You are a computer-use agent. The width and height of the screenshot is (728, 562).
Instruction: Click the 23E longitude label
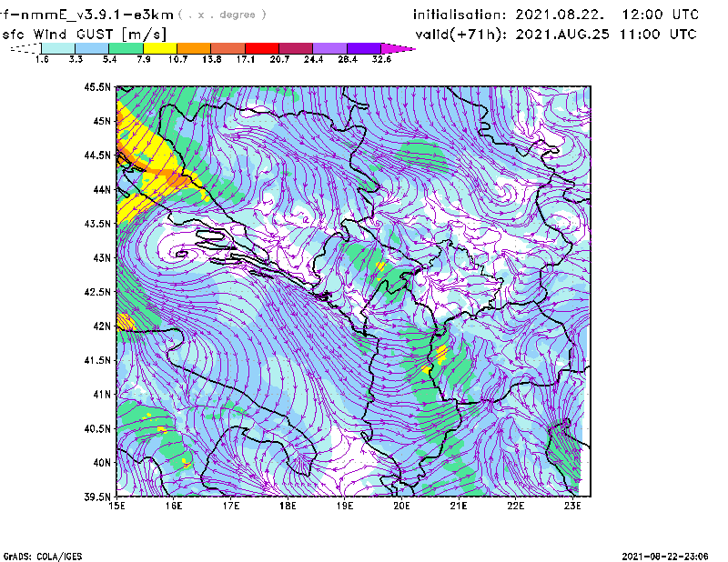572,506
